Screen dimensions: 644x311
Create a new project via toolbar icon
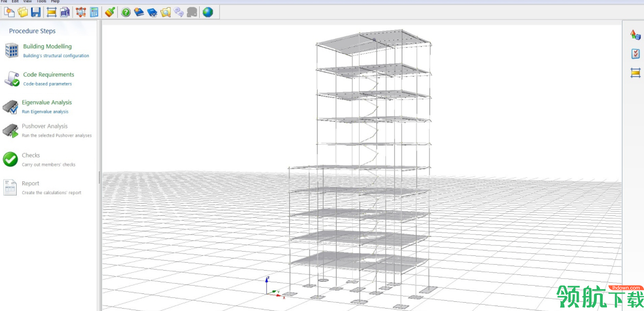(9, 12)
